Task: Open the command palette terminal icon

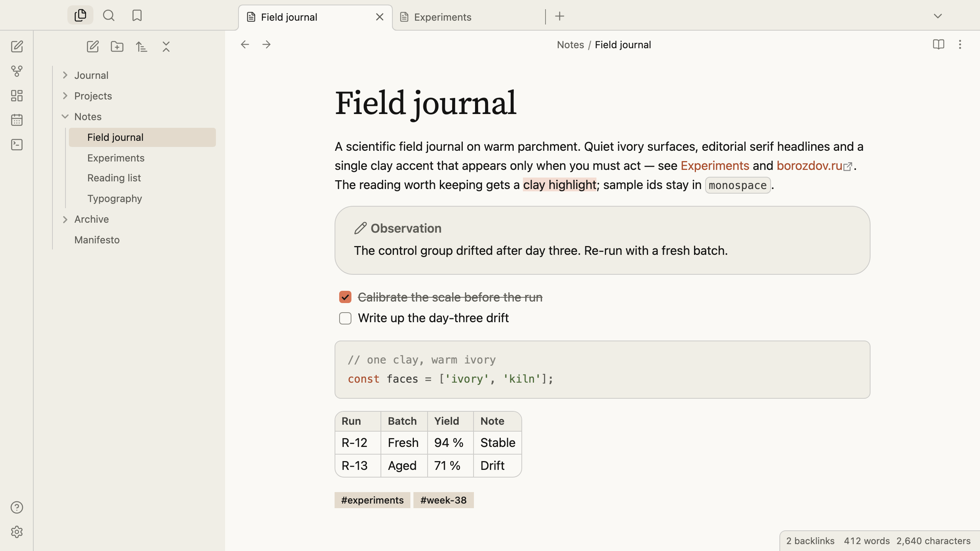Action: (17, 145)
